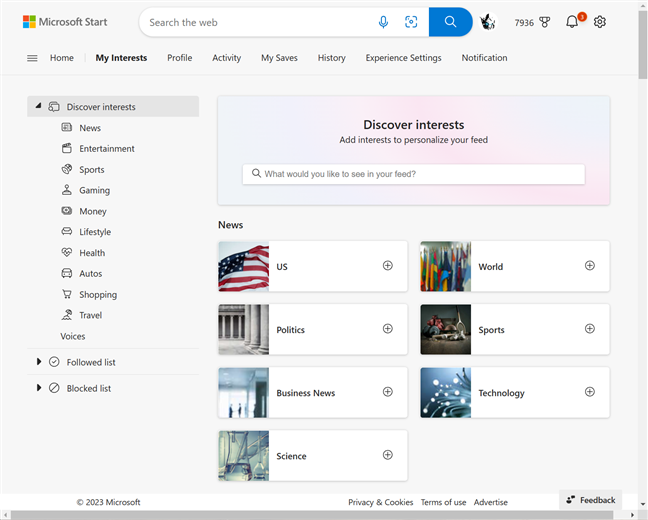Open the Science lab glassware thumbnail

pos(243,456)
